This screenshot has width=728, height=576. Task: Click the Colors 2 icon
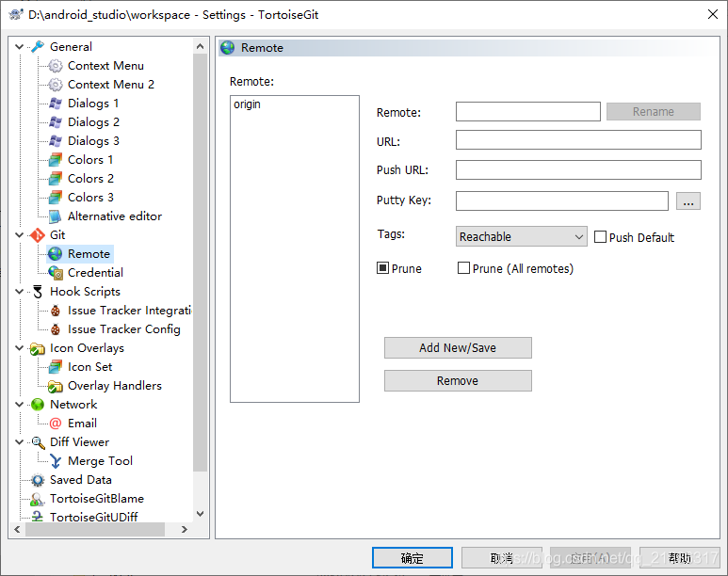(56, 179)
